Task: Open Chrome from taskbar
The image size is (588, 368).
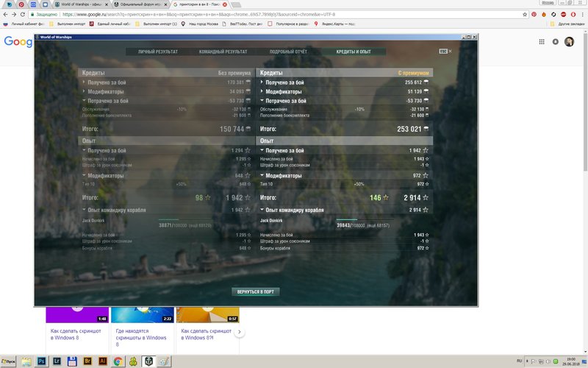Action: (x=118, y=361)
